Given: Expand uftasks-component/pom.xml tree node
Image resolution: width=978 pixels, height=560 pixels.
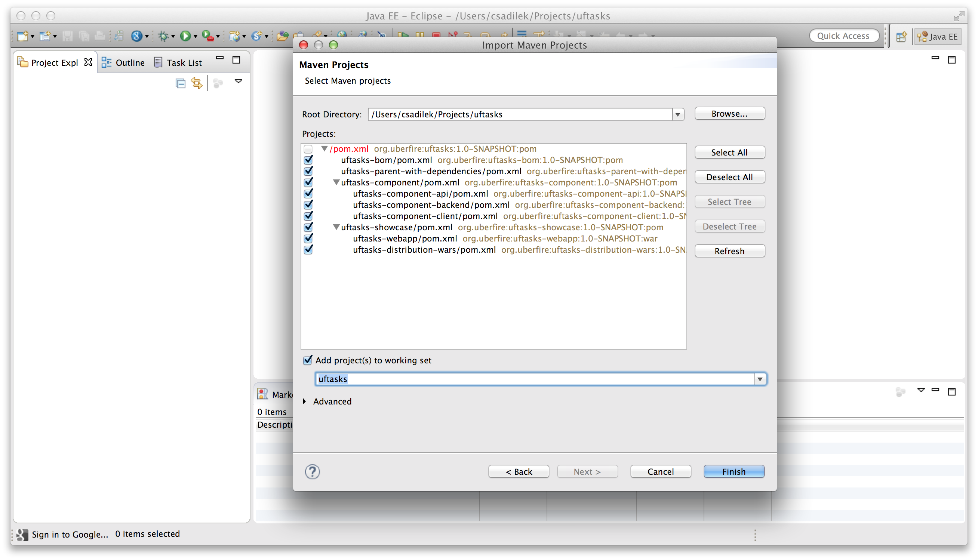Looking at the screenshot, I should pos(335,182).
